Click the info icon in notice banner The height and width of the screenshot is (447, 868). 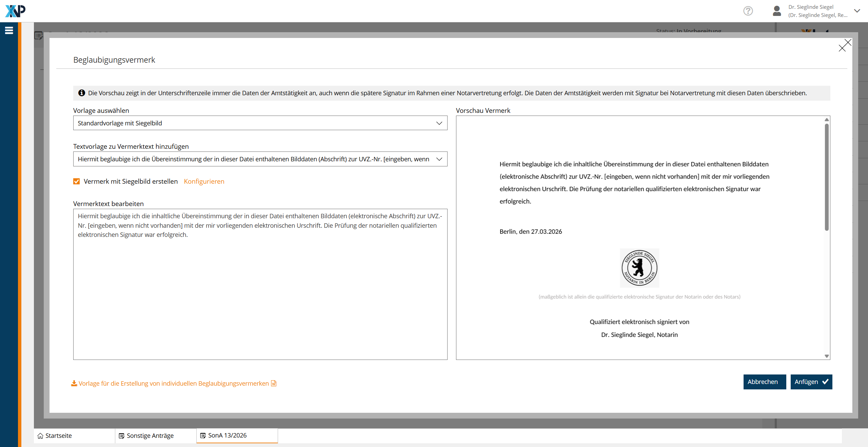click(x=82, y=93)
